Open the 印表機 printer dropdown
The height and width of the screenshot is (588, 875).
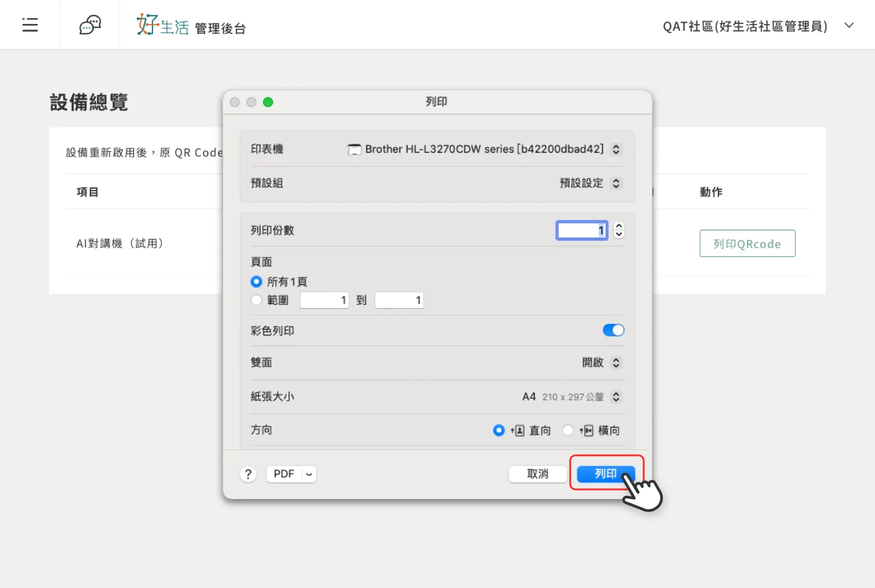click(616, 149)
